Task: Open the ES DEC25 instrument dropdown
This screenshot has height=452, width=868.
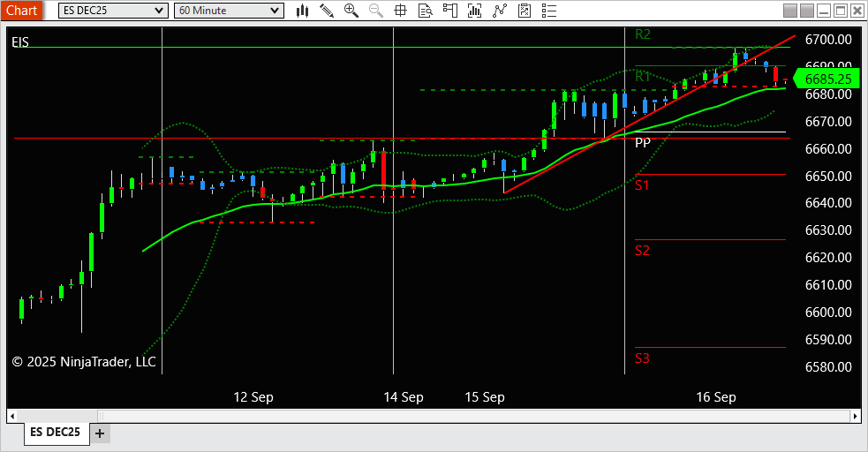Action: pyautogui.click(x=113, y=11)
